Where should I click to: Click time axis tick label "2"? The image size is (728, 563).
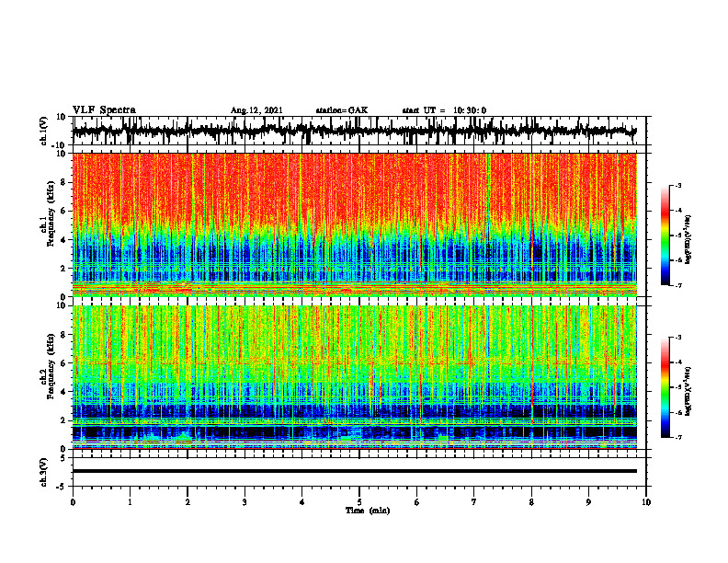tap(188, 502)
